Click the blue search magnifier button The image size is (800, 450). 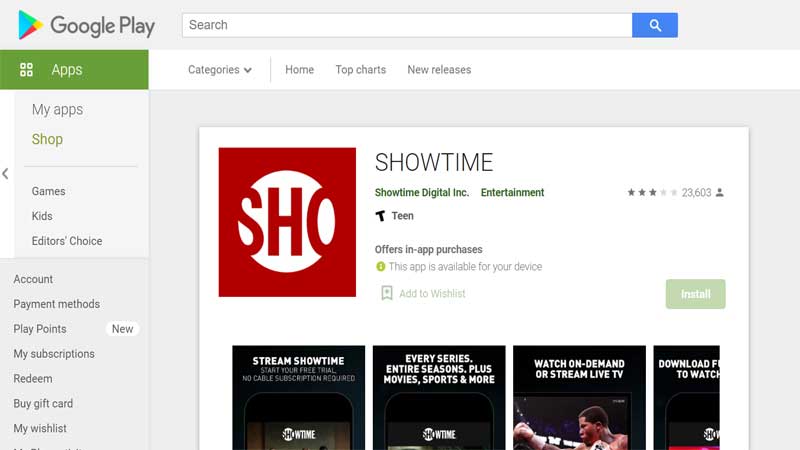pyautogui.click(x=655, y=25)
